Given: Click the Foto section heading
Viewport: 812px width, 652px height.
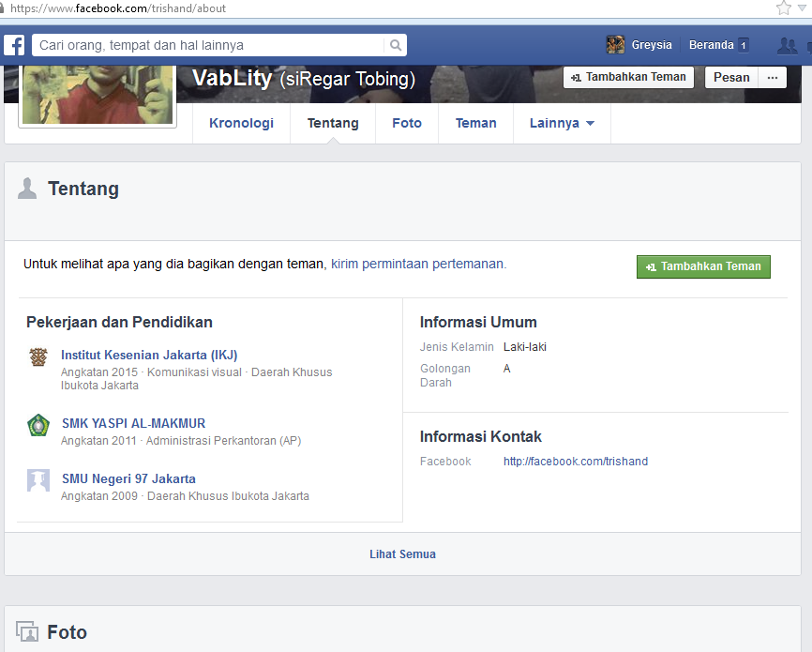Looking at the screenshot, I should [67, 632].
